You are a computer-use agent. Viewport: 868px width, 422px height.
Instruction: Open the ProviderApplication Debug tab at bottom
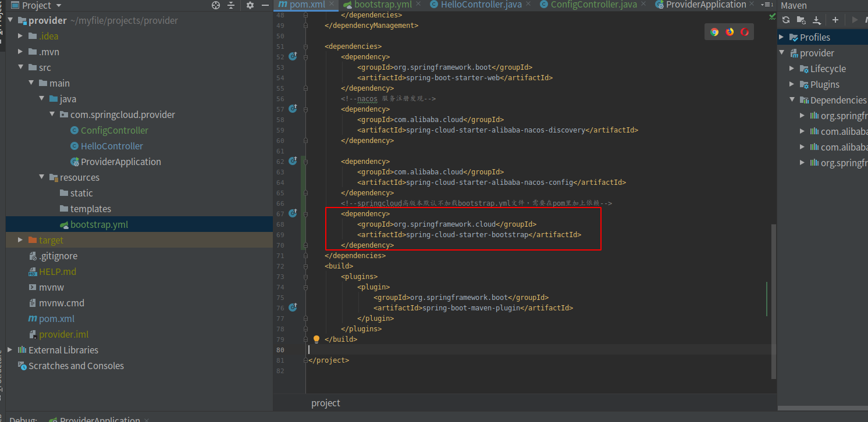point(99,419)
